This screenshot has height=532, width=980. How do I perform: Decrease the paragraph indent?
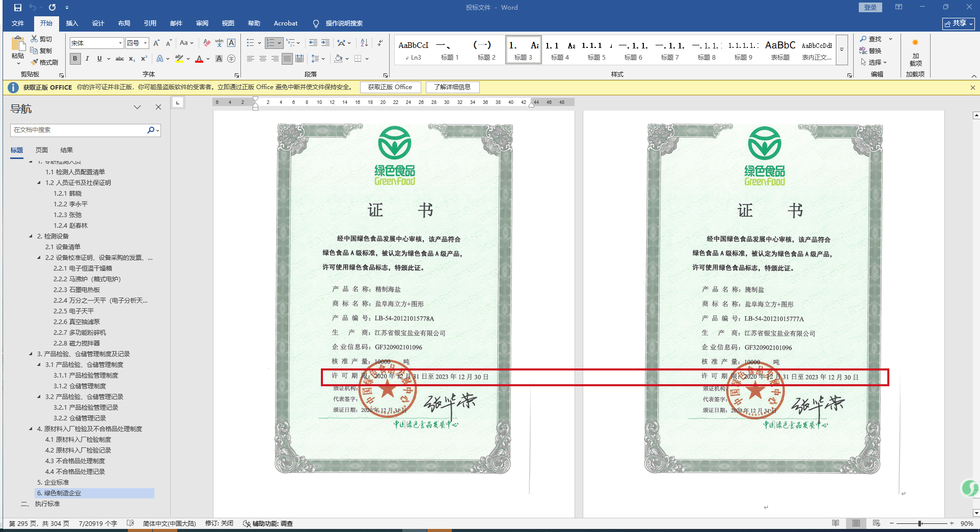313,43
